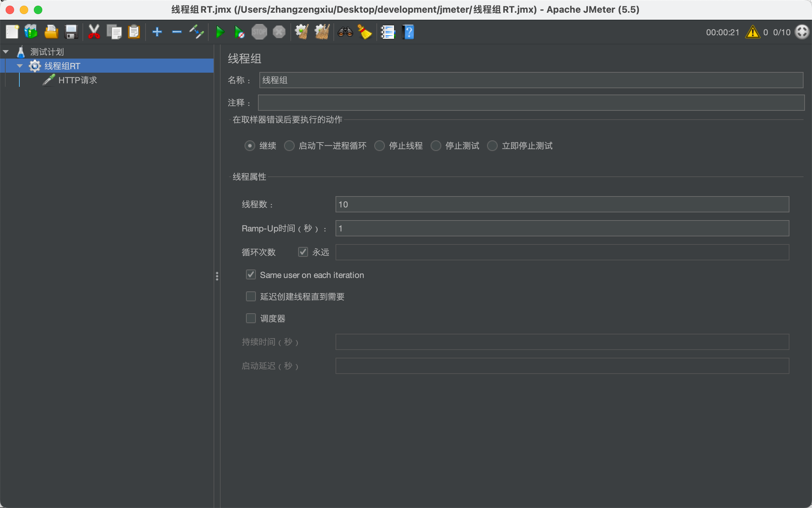Open help with question mark icon
This screenshot has width=812, height=508.
pos(408,32)
